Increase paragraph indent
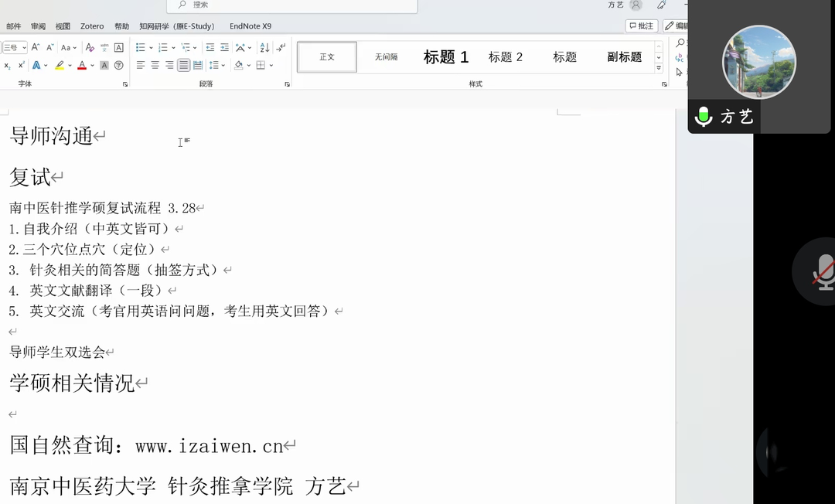 pyautogui.click(x=225, y=47)
